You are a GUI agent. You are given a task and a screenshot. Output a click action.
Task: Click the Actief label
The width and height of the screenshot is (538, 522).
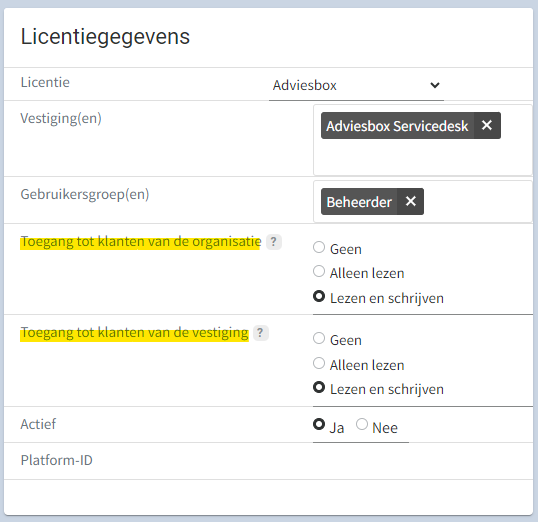click(38, 425)
